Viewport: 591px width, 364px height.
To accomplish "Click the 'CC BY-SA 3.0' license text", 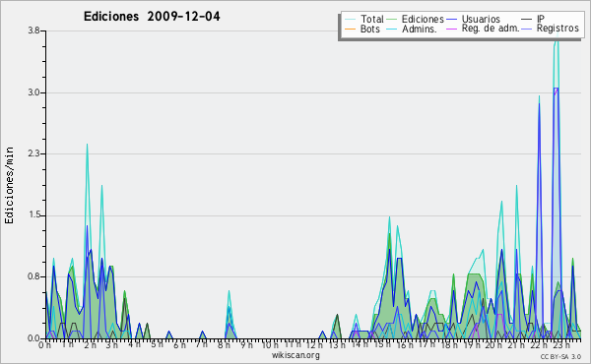I will tap(560, 356).
